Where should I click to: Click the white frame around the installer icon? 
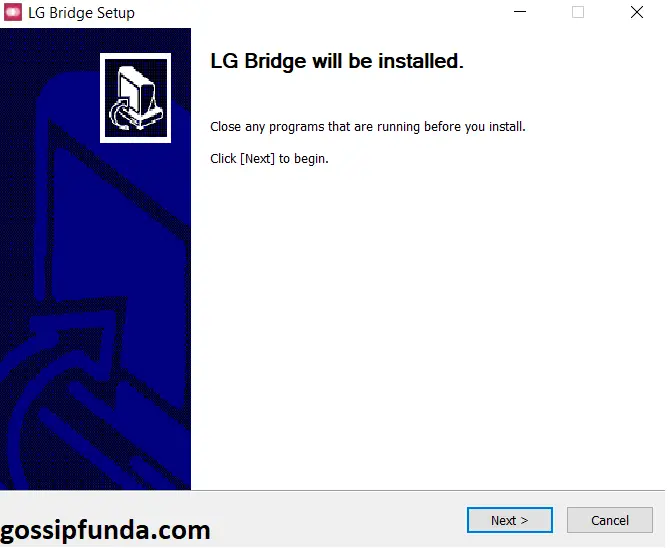pos(135,56)
